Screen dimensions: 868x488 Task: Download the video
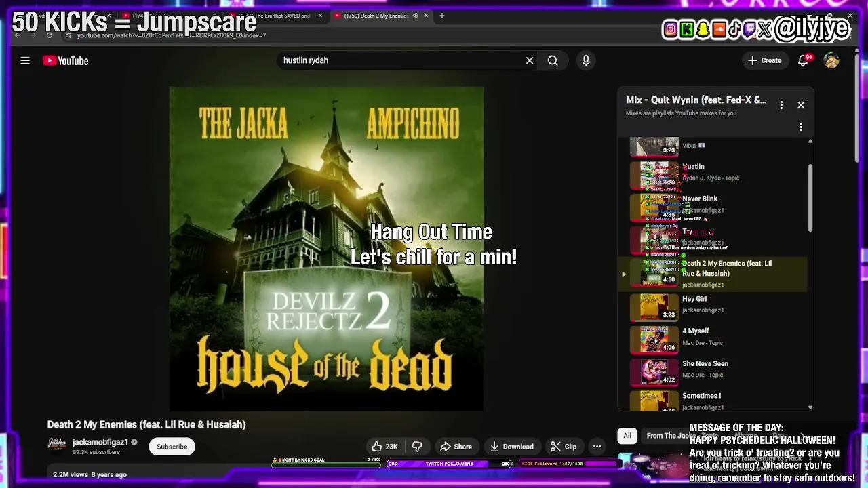point(512,447)
